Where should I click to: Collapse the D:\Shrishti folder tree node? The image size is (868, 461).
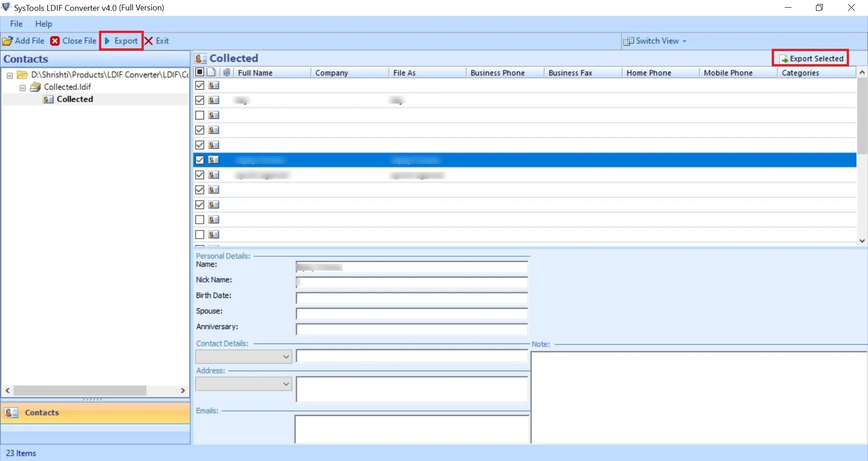point(9,75)
